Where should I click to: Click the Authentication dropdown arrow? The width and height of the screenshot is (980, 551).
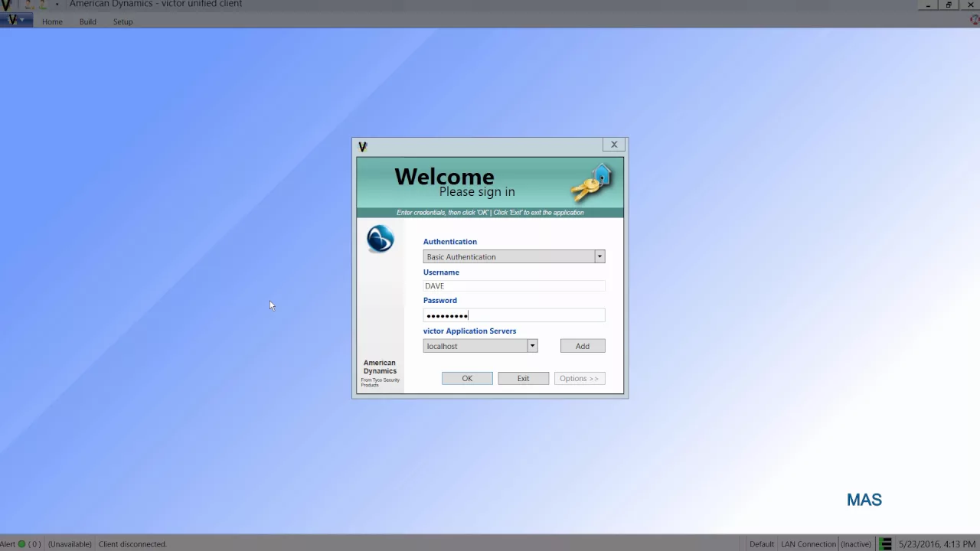599,257
